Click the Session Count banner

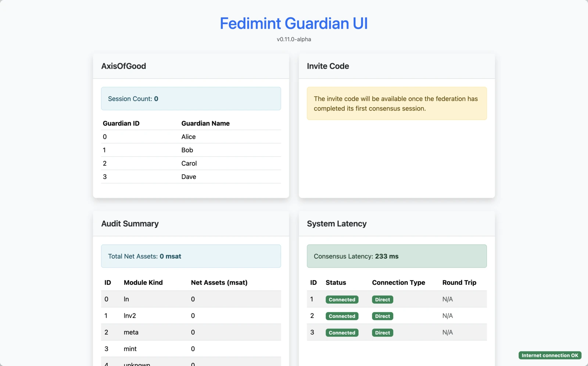[191, 98]
